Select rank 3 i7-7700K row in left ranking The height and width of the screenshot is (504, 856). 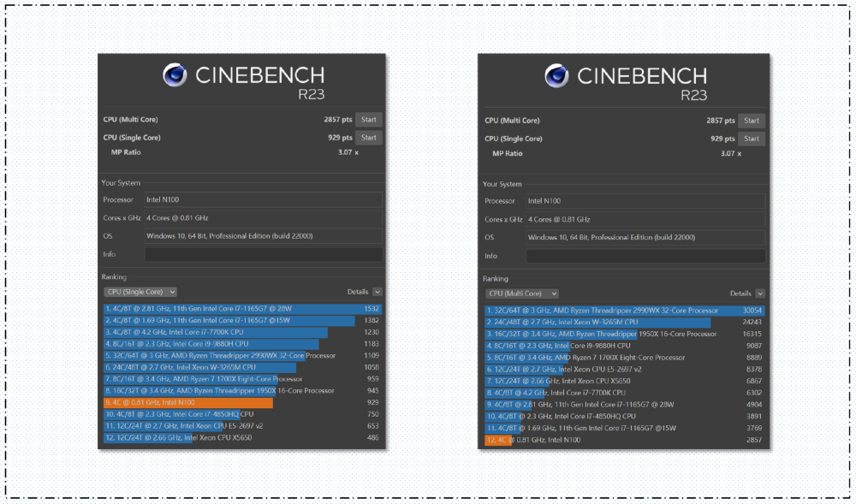pyautogui.click(x=242, y=332)
